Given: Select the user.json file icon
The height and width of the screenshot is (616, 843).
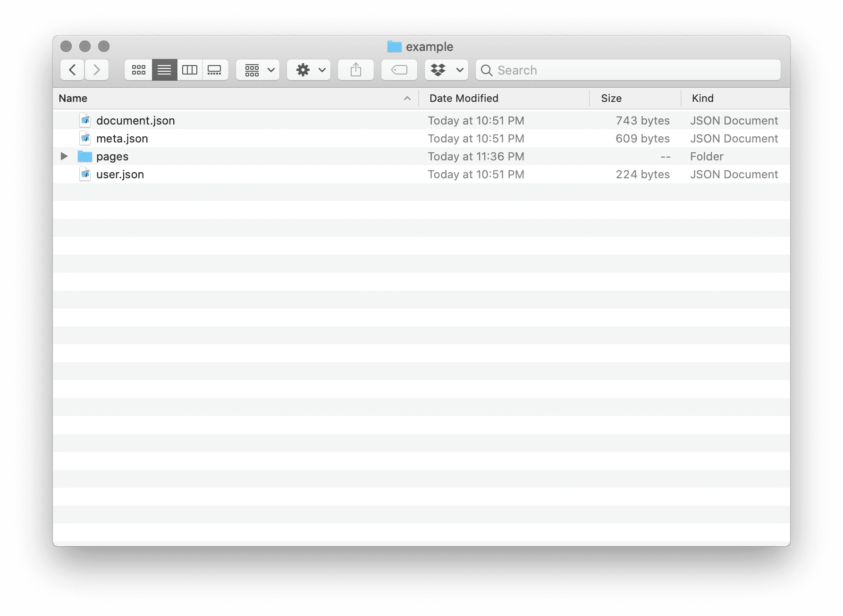Looking at the screenshot, I should [85, 174].
